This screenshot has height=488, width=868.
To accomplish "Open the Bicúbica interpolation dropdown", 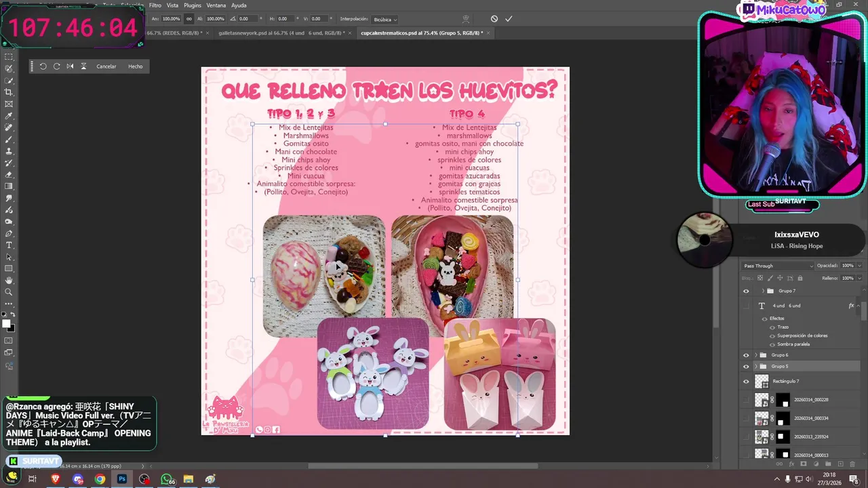I will tap(385, 19).
